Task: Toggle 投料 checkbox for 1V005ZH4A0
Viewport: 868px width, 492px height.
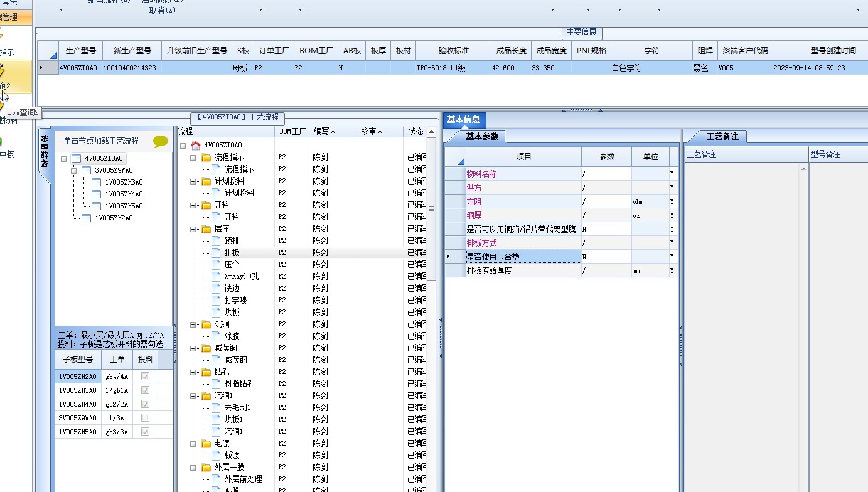Action: tap(146, 404)
